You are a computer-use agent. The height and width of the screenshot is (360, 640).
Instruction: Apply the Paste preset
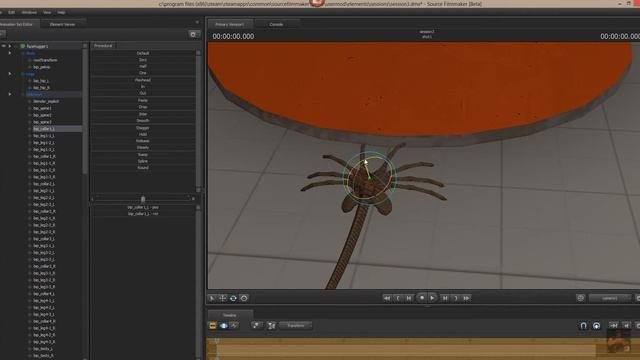click(142, 100)
